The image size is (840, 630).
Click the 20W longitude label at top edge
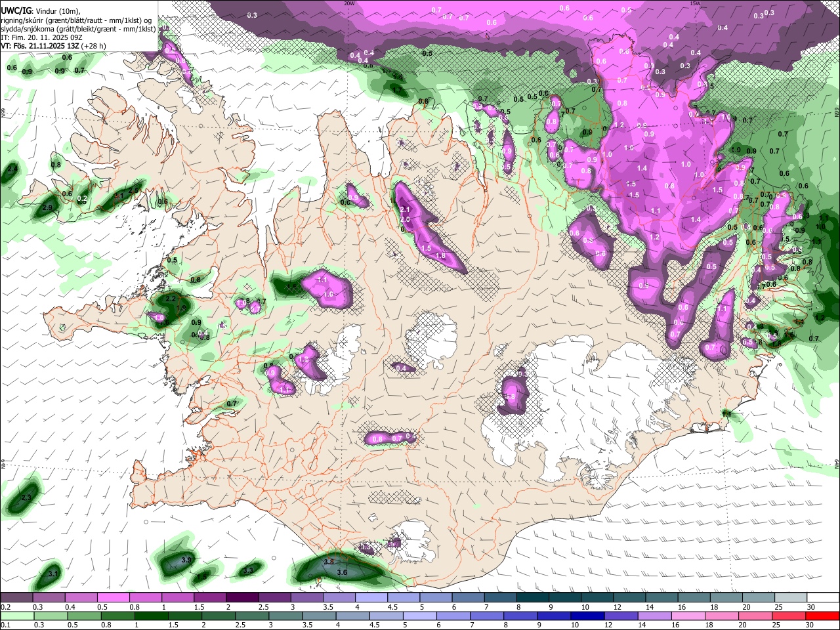(x=349, y=3)
